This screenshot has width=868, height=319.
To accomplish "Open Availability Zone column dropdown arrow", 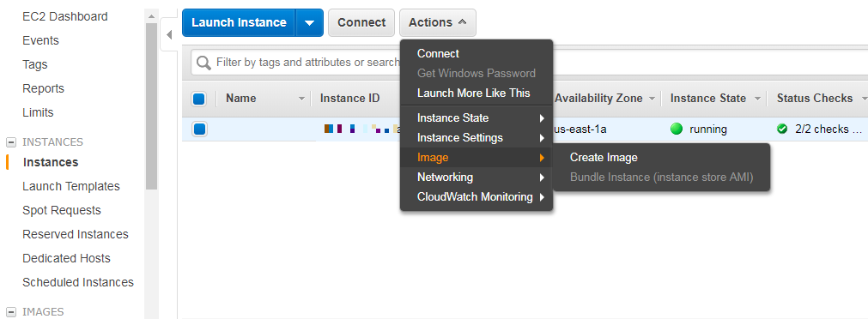I will 653,99.
